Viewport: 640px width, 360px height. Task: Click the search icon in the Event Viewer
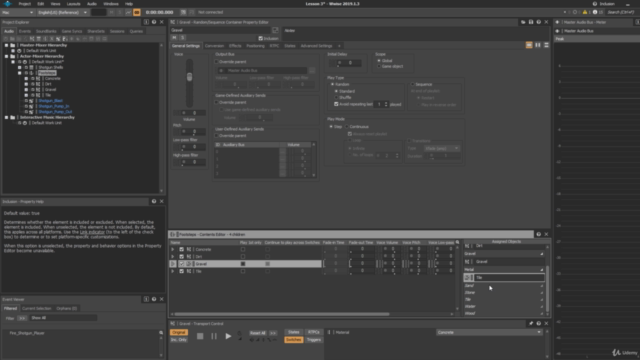(x=161, y=333)
